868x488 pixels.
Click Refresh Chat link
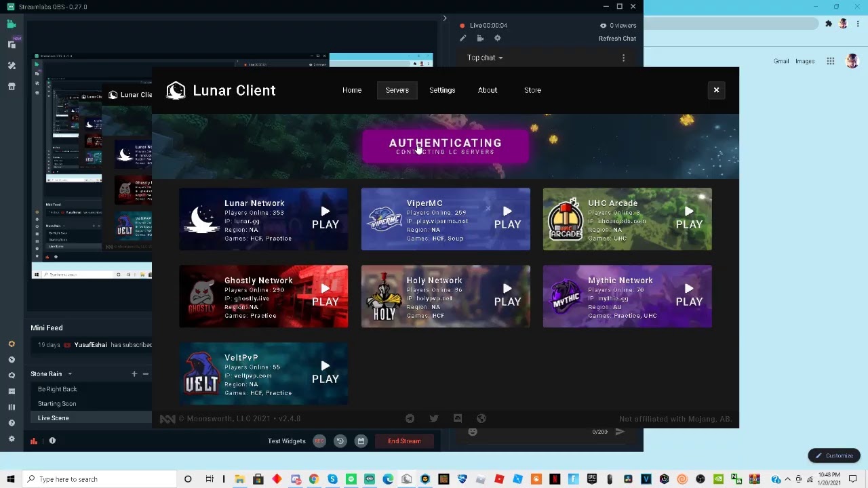[617, 39]
